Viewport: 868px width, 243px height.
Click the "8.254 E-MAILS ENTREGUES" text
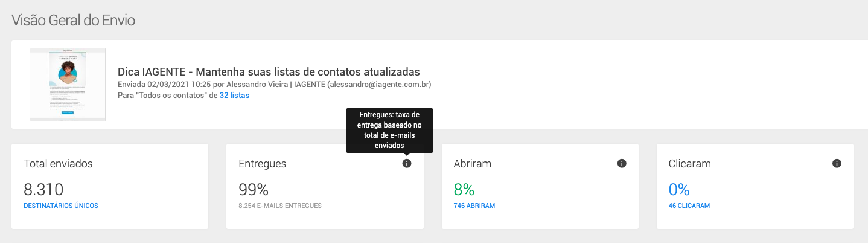pos(280,206)
